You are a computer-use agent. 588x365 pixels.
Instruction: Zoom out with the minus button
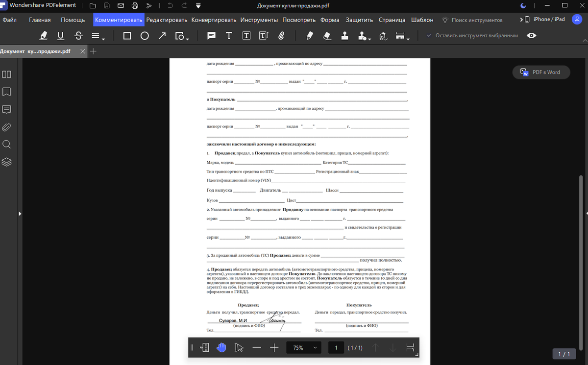click(257, 347)
